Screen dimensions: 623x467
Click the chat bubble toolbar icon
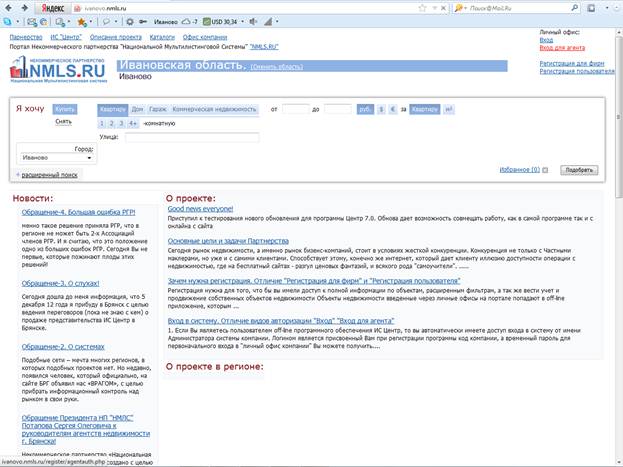pyautogui.click(x=106, y=22)
